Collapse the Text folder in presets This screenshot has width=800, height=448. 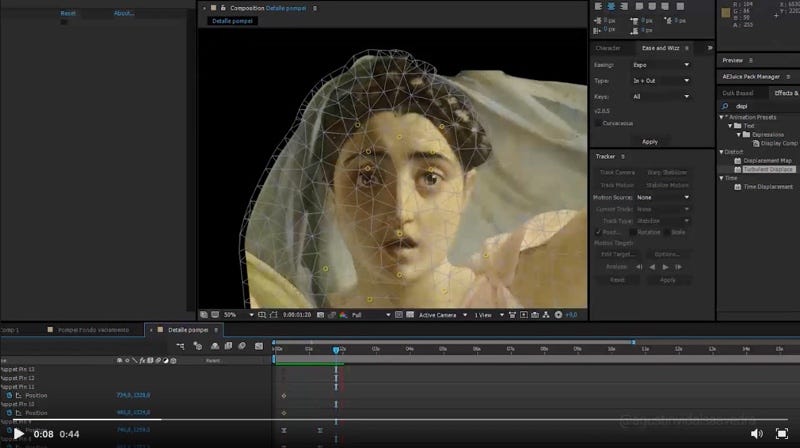click(x=730, y=126)
